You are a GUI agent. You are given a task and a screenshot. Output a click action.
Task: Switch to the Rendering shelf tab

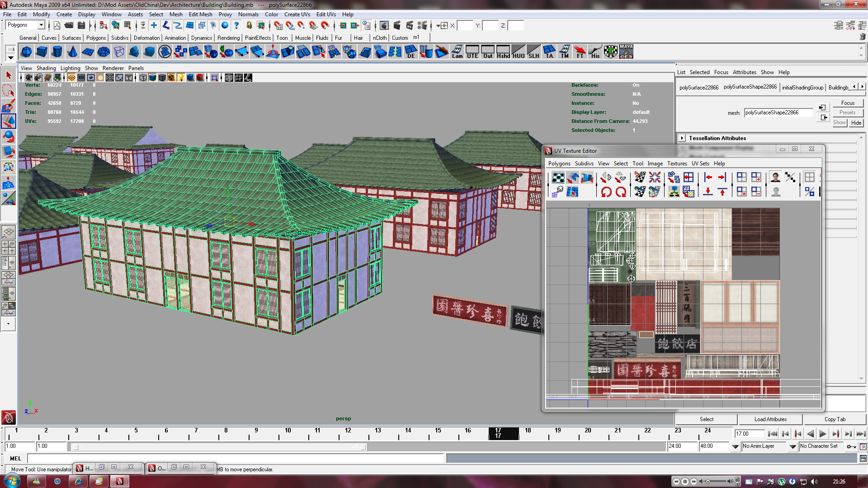pos(228,38)
